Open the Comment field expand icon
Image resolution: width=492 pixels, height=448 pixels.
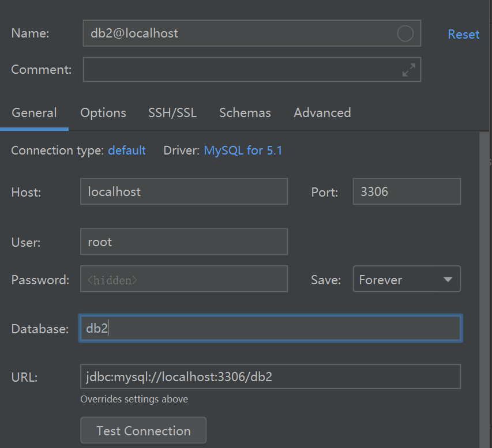tap(409, 69)
